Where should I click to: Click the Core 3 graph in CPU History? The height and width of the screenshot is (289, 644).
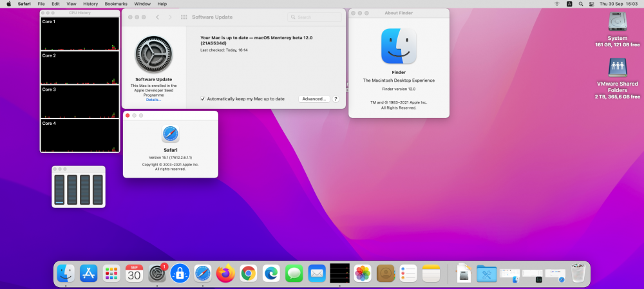tap(80, 102)
